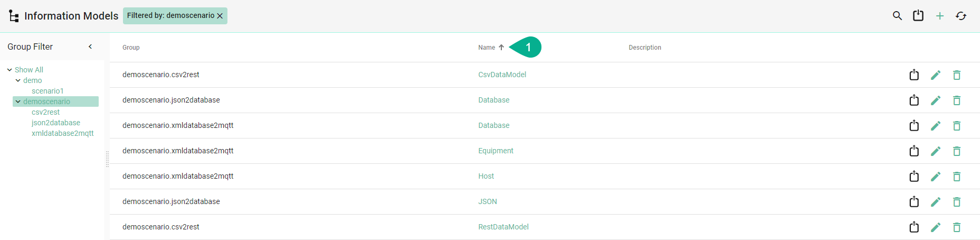This screenshot has width=980, height=240.
Task: Open search in the Information Models toolbar
Action: (897, 16)
